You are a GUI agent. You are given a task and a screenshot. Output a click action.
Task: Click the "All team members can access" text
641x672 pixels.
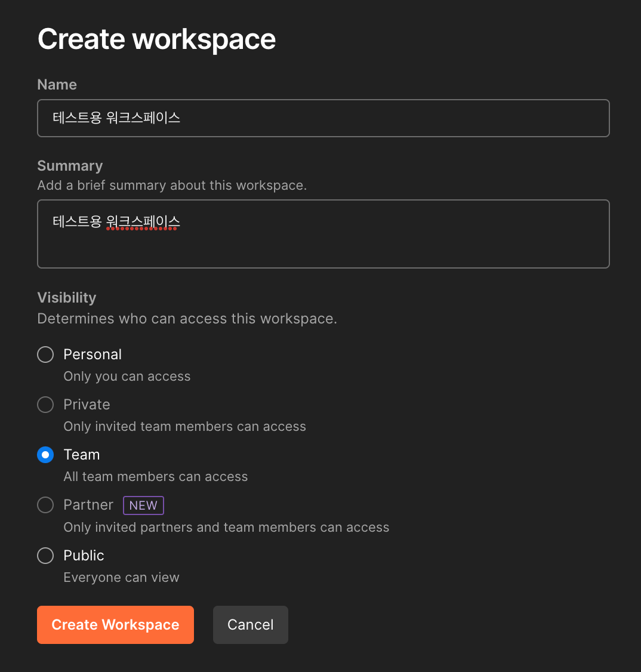[156, 477]
